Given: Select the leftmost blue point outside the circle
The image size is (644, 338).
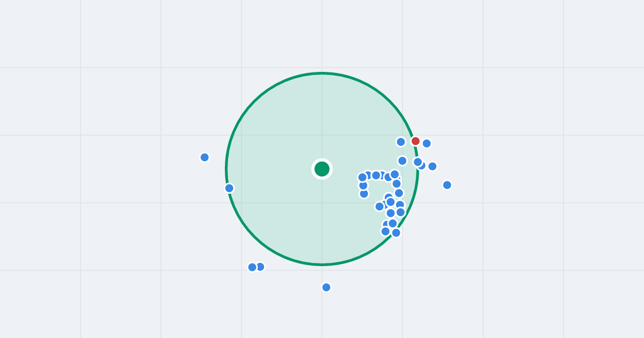Looking at the screenshot, I should (x=204, y=157).
